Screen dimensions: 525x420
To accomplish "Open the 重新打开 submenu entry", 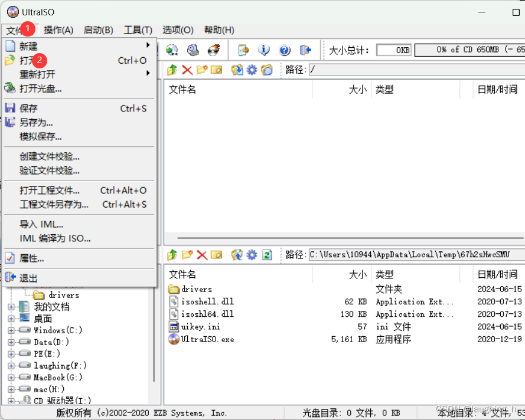I will tap(79, 74).
